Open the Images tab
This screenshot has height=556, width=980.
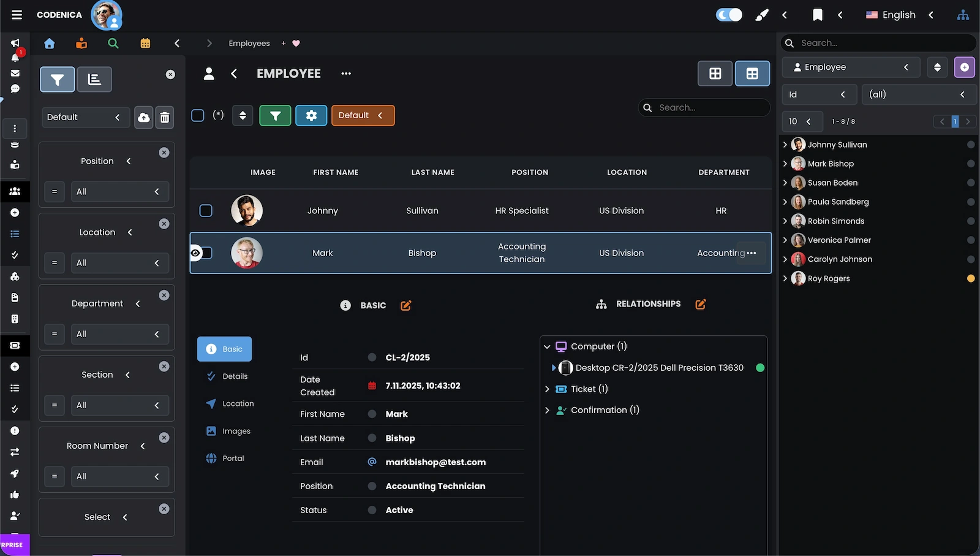[236, 431]
